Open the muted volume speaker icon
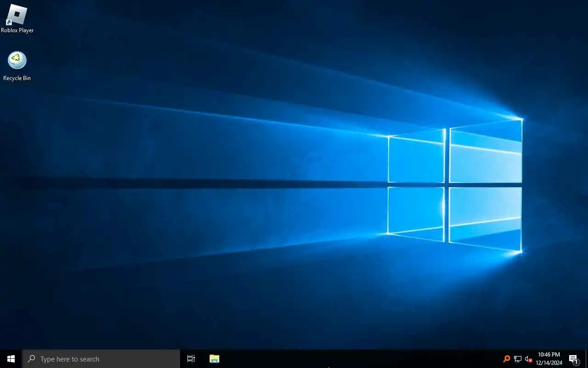Screen dimensions: 588x368 [528, 359]
